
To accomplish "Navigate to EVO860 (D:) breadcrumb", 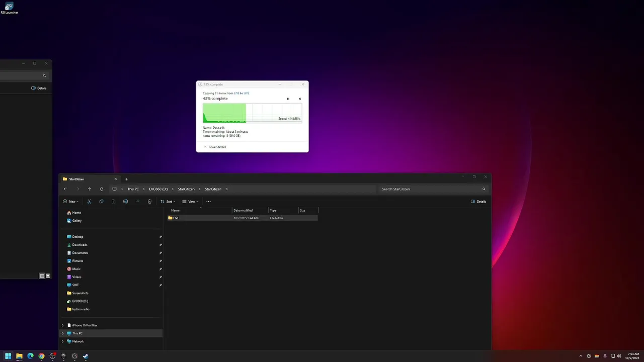I will tap(158, 189).
